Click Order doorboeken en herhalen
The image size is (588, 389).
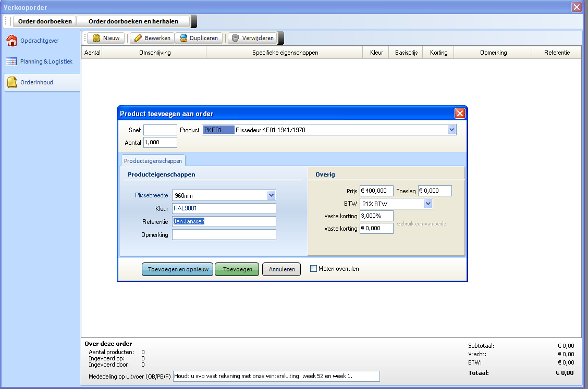(133, 21)
